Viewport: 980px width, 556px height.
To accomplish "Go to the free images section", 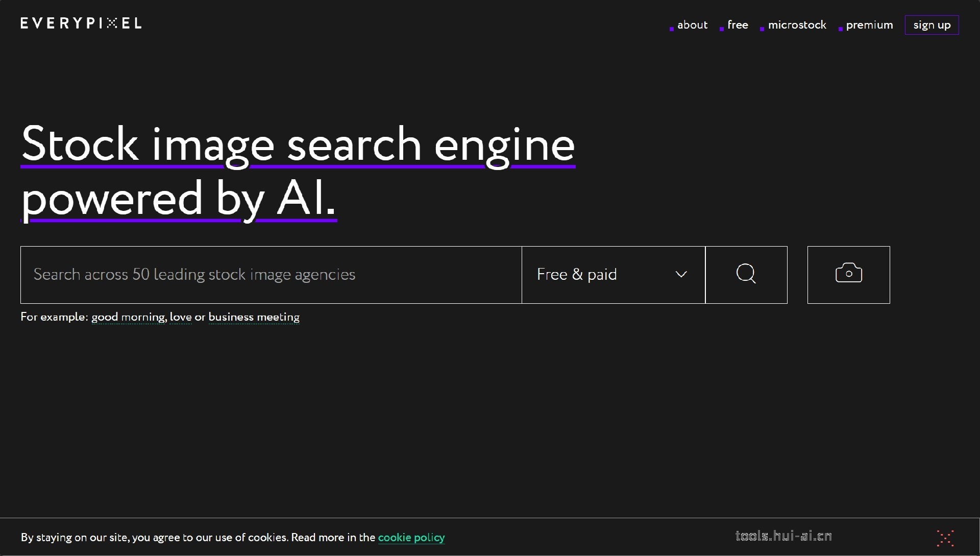I will click(738, 25).
